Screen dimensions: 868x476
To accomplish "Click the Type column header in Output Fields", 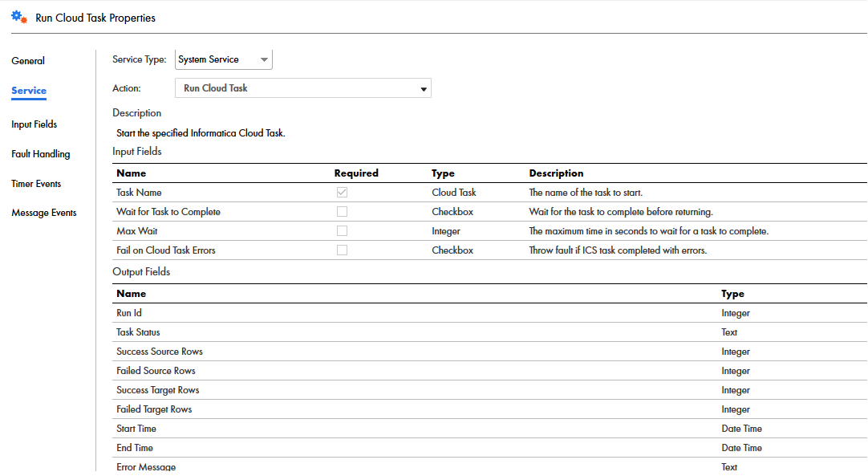I will click(732, 294).
